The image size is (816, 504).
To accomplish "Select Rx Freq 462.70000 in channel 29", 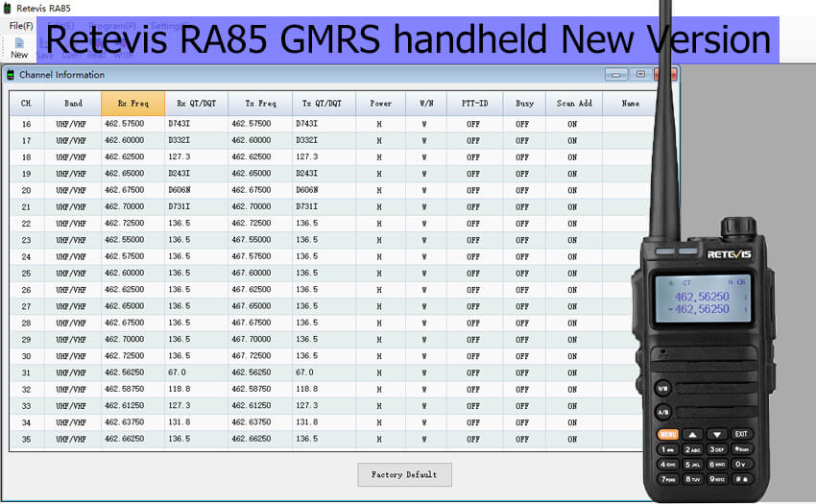I will pyautogui.click(x=132, y=340).
